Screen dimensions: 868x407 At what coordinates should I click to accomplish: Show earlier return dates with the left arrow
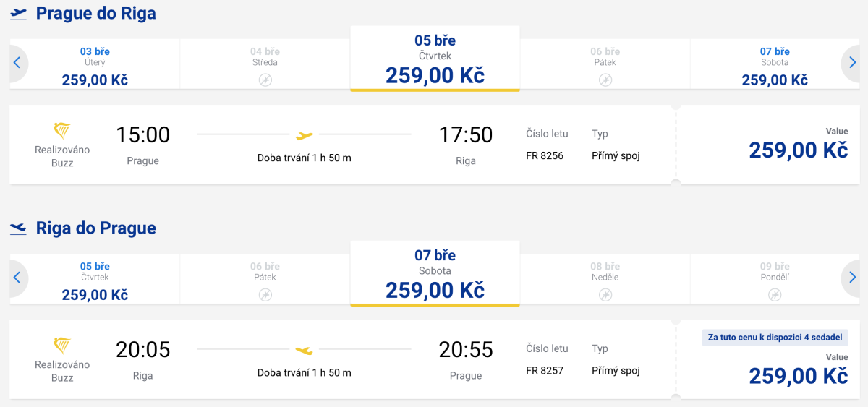click(x=17, y=278)
